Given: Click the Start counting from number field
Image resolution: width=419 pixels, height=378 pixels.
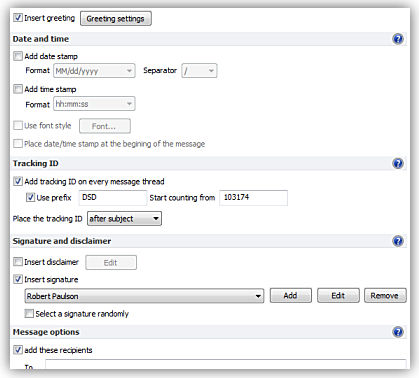Looking at the screenshot, I should tap(253, 197).
